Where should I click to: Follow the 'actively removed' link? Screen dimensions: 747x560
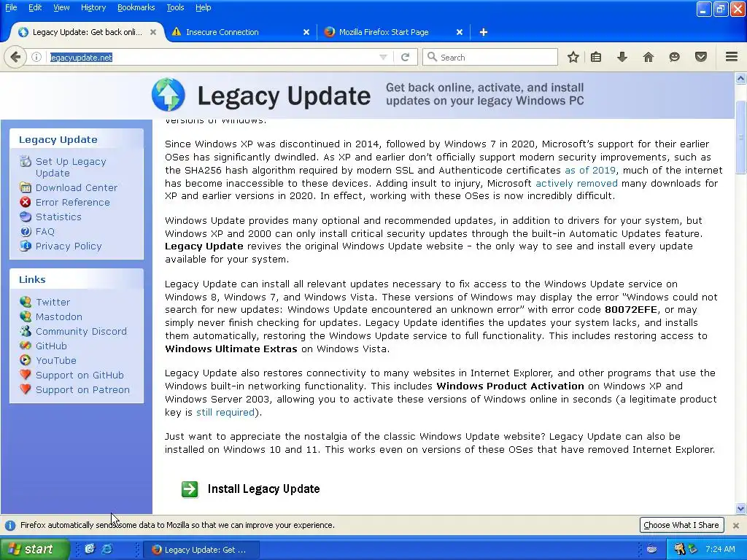pos(576,183)
